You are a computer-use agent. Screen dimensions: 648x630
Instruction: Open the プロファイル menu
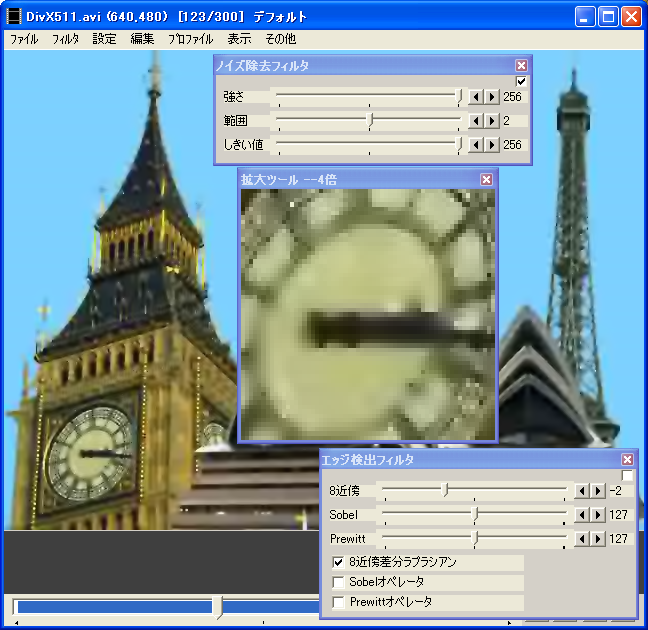tap(190, 40)
